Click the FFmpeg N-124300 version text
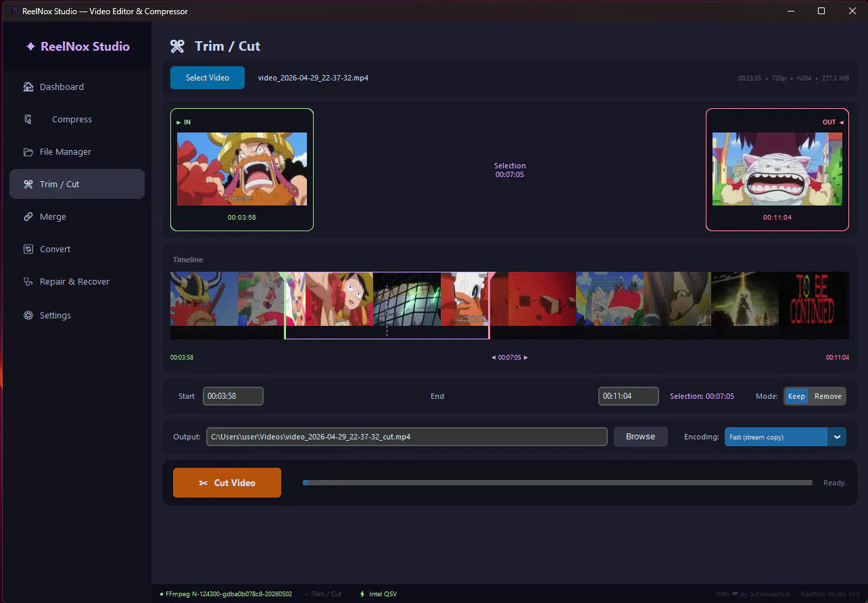Image resolution: width=868 pixels, height=603 pixels. 228,594
